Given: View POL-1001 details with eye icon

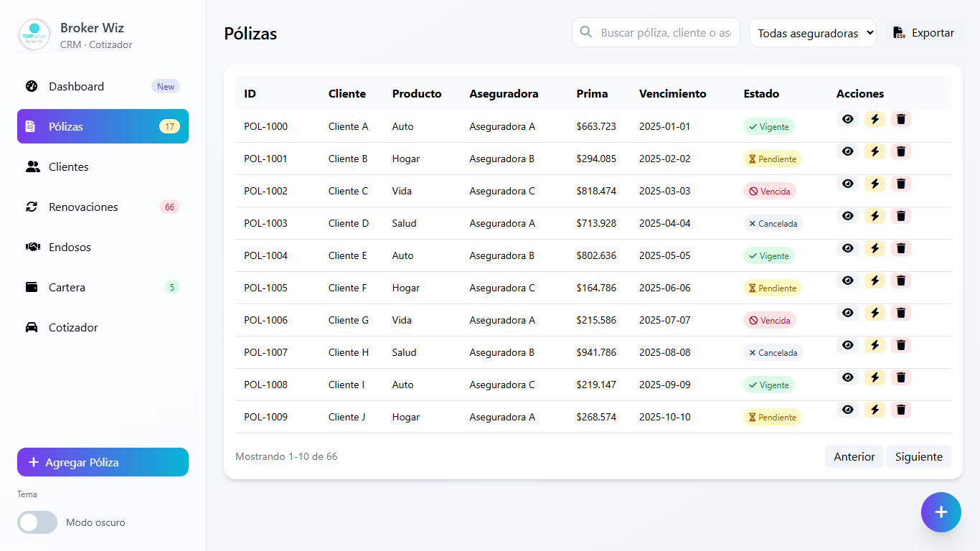Looking at the screenshot, I should pyautogui.click(x=847, y=151).
